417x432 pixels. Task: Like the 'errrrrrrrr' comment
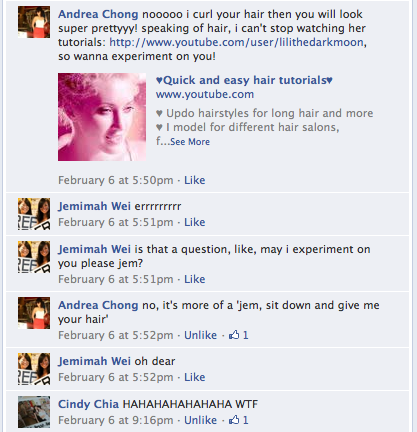point(195,222)
